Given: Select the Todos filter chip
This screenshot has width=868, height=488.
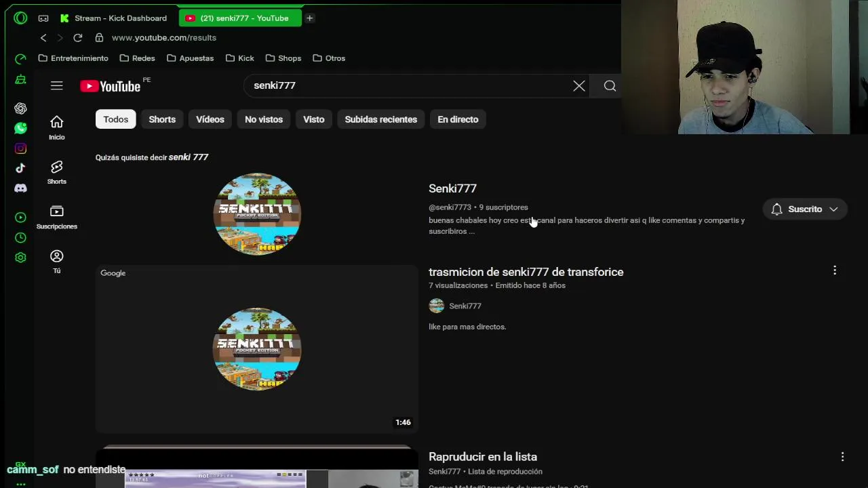Looking at the screenshot, I should pyautogui.click(x=116, y=119).
